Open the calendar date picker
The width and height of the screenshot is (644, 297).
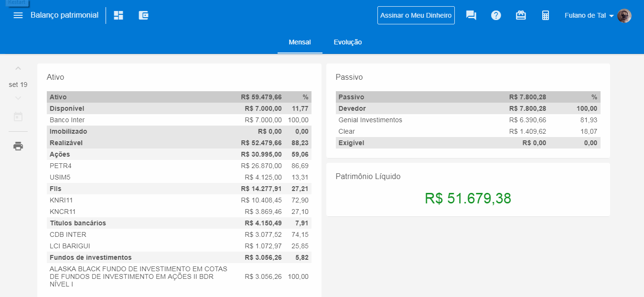tap(18, 117)
